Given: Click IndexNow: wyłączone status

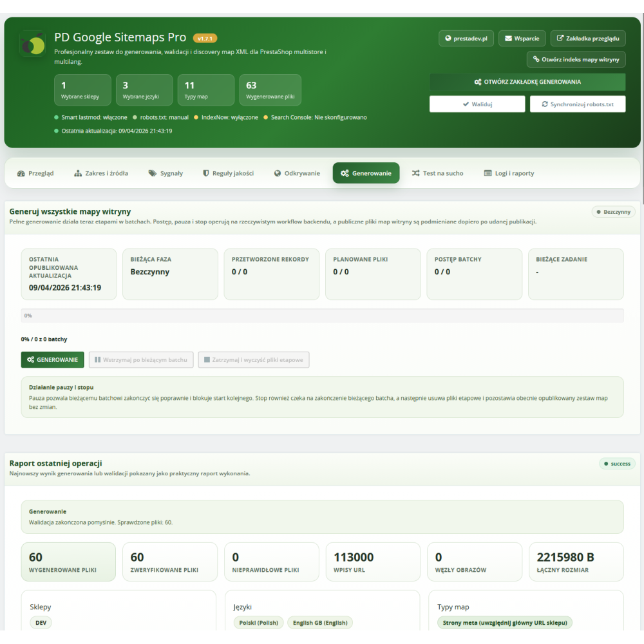Looking at the screenshot, I should (226, 117).
